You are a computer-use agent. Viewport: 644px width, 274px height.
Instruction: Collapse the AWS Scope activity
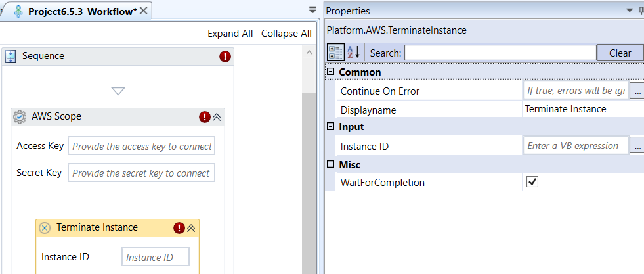pyautogui.click(x=217, y=117)
